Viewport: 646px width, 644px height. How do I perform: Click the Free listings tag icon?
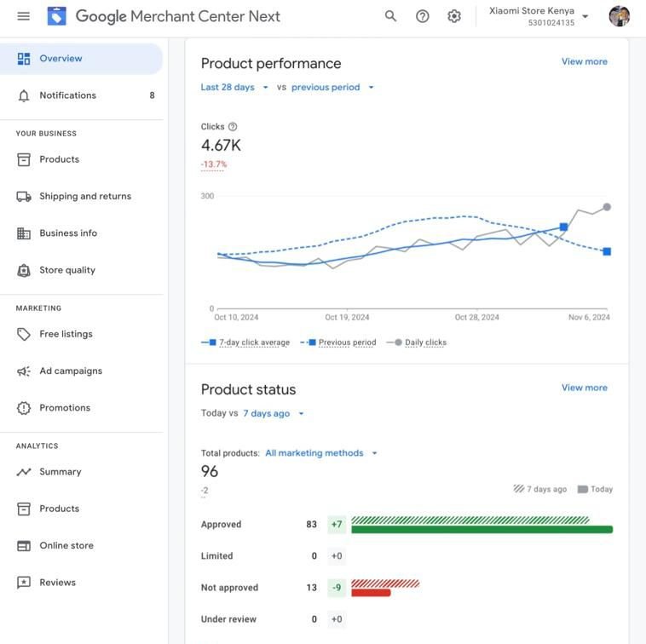pos(24,334)
